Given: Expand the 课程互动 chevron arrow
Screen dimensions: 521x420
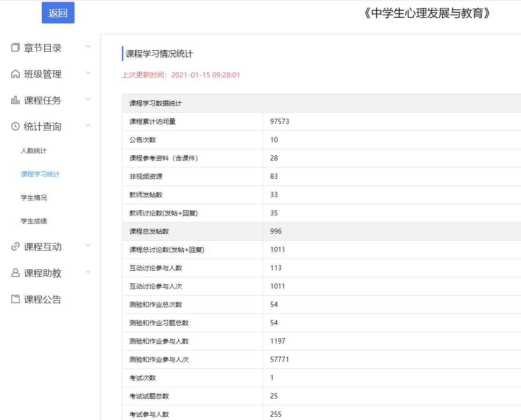Looking at the screenshot, I should click(88, 246).
